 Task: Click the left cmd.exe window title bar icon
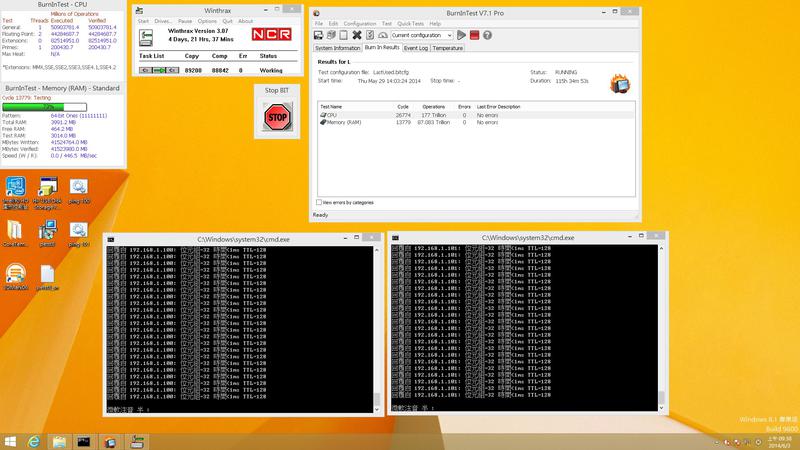(x=111, y=239)
